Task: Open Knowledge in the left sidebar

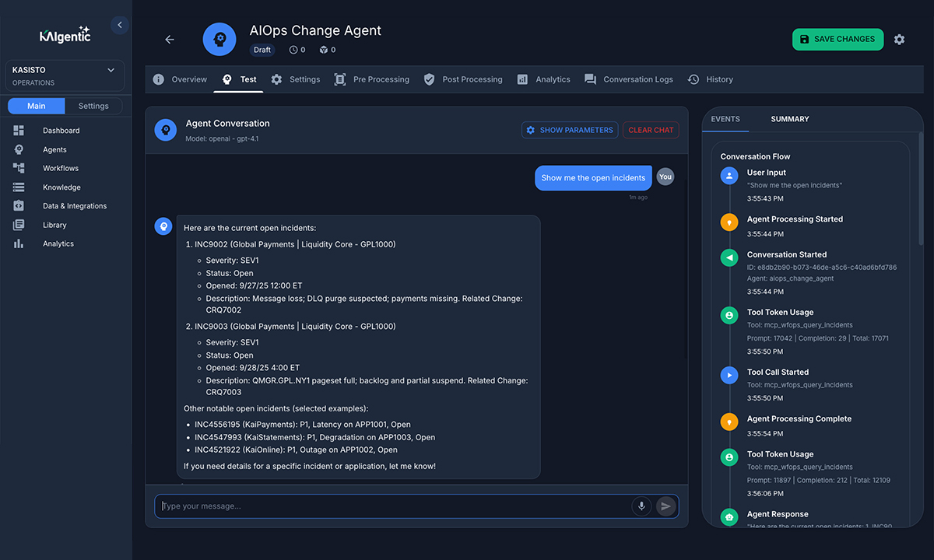Action: 61,187
